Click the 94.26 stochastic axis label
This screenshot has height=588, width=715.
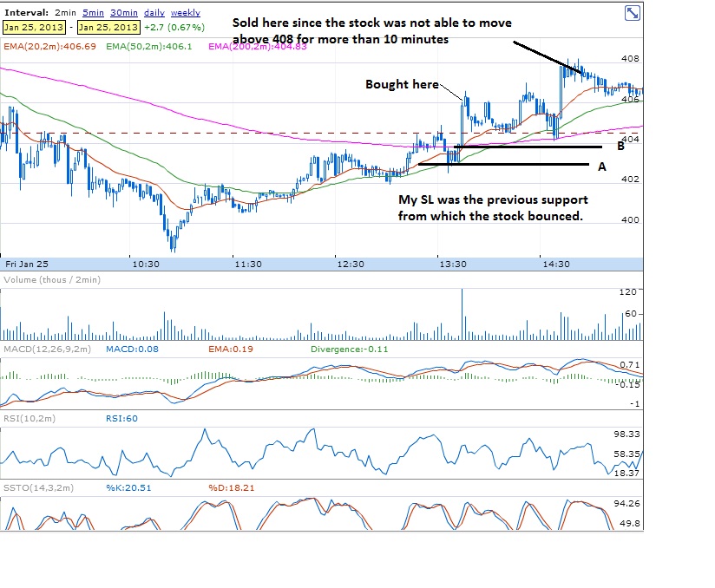(627, 503)
